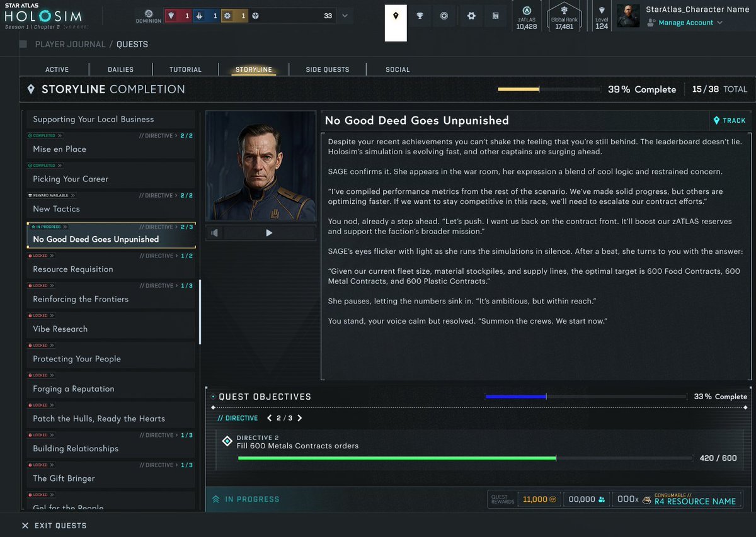Open the Player Journal breadcrumb link
This screenshot has height=537, width=756.
coord(69,45)
